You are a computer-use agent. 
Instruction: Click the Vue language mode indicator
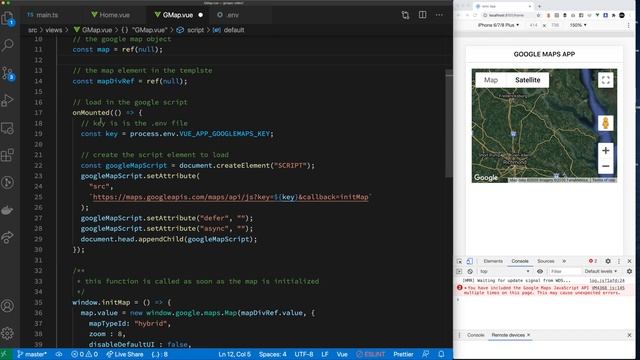click(342, 354)
